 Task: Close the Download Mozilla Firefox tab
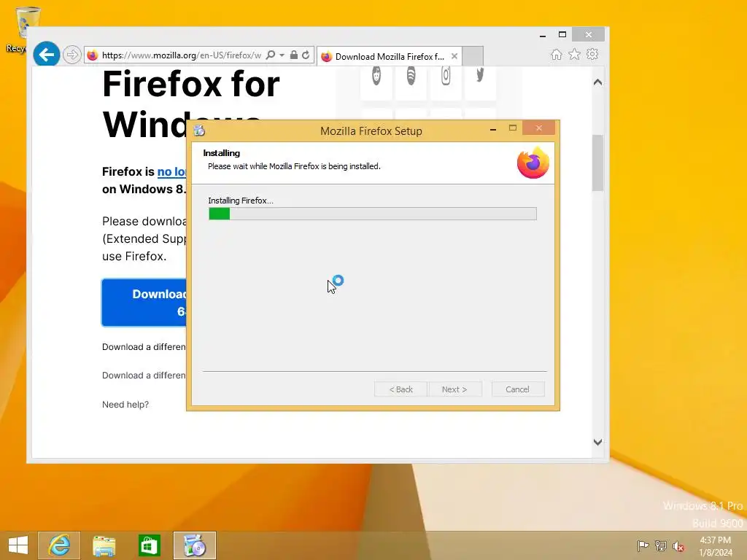click(454, 56)
